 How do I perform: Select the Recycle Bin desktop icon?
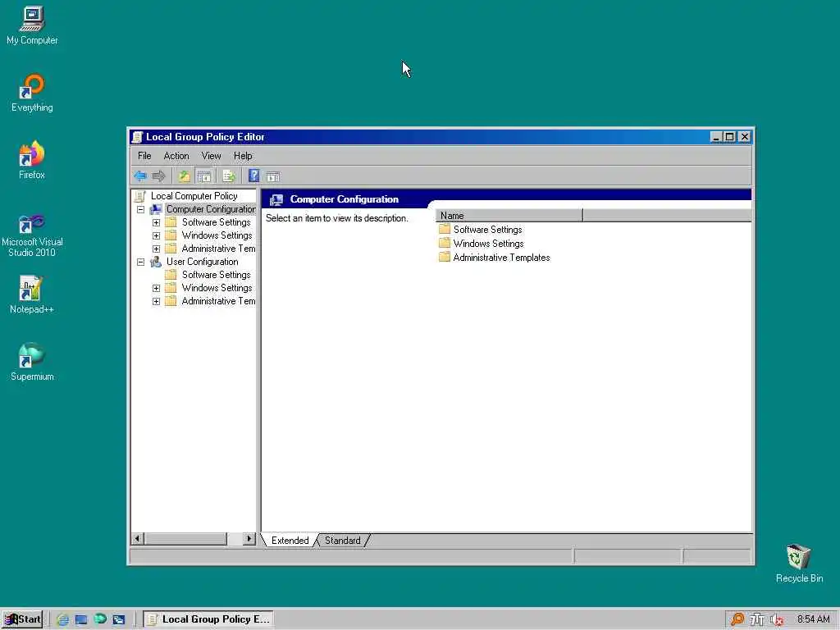(799, 563)
